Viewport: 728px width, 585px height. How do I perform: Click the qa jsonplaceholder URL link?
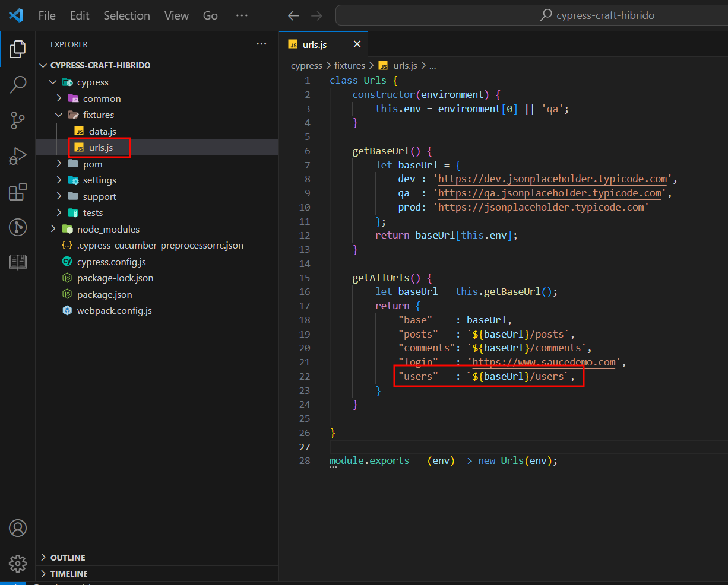point(550,193)
